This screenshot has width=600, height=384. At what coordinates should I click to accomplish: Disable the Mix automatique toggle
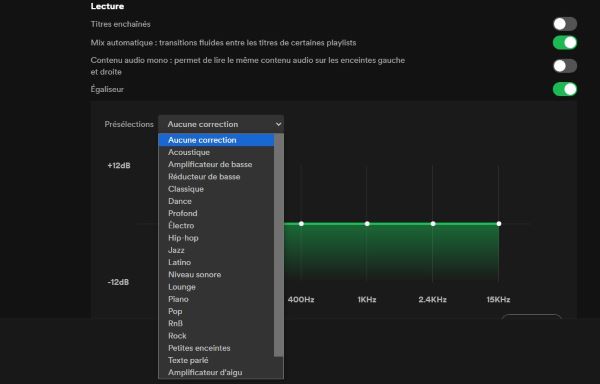[x=565, y=42]
